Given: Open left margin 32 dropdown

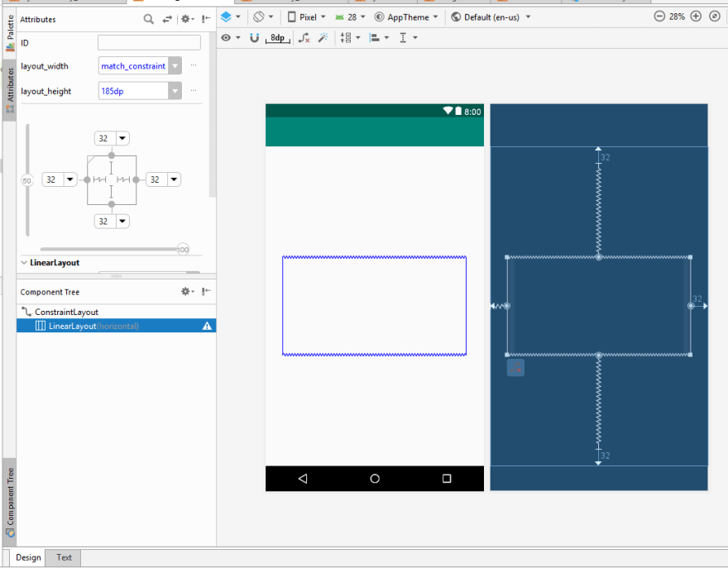Looking at the screenshot, I should click(x=70, y=179).
